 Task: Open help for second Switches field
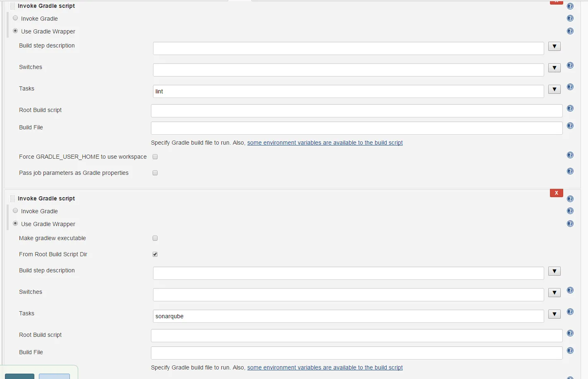[570, 290]
